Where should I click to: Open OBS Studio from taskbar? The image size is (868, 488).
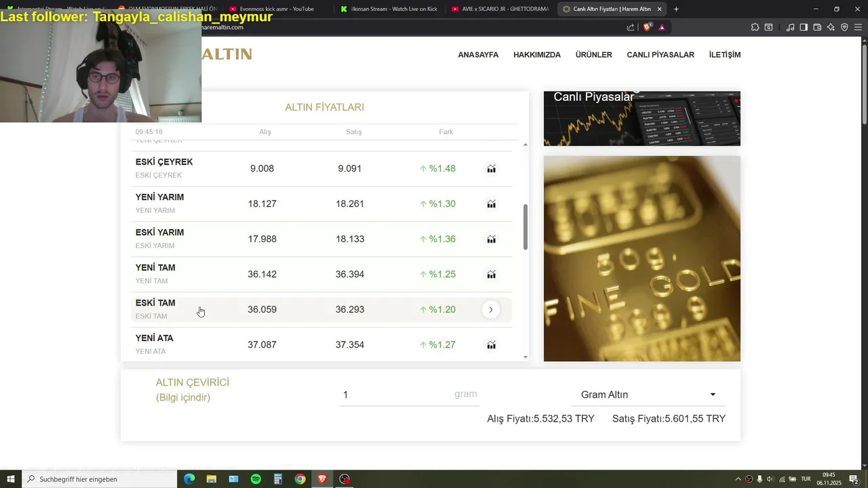[x=344, y=479]
